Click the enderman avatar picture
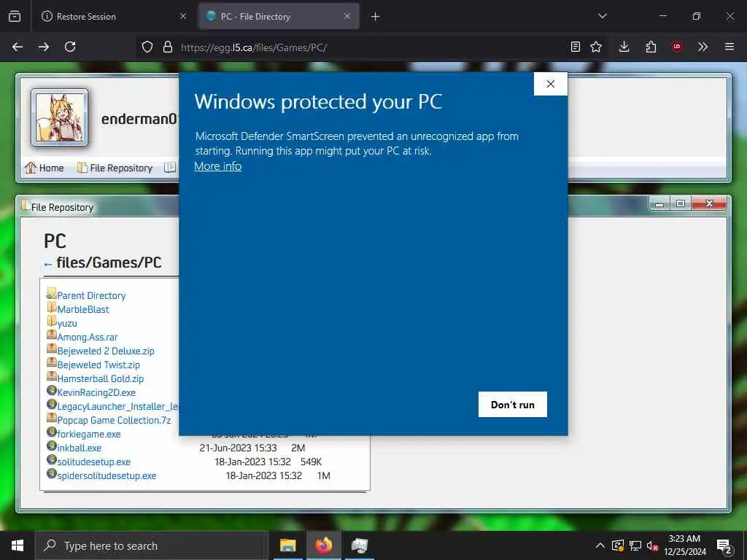The height and width of the screenshot is (560, 747). [60, 117]
